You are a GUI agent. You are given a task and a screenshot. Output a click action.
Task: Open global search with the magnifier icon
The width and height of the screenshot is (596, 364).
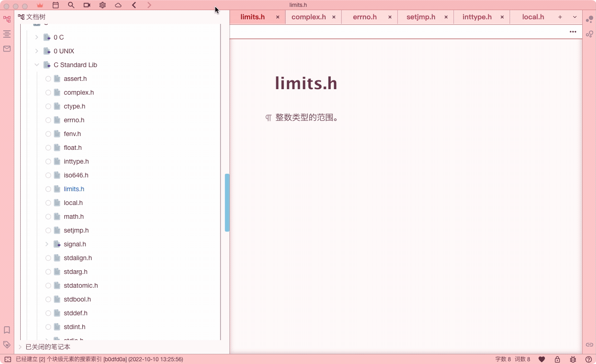(x=71, y=5)
